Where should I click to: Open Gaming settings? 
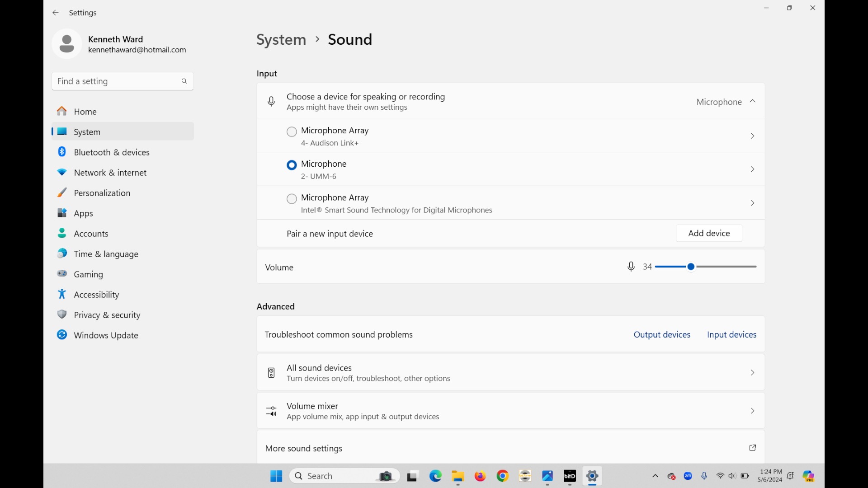(x=123, y=274)
